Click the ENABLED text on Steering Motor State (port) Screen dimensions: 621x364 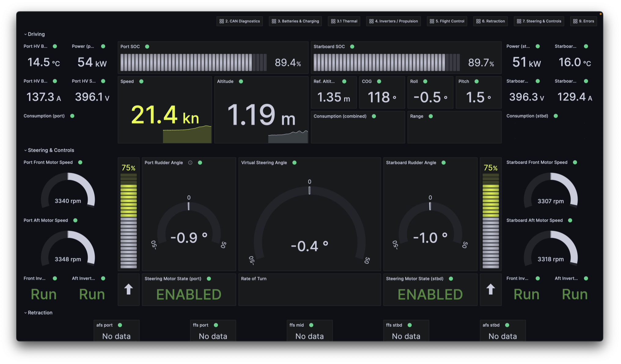coord(189,294)
